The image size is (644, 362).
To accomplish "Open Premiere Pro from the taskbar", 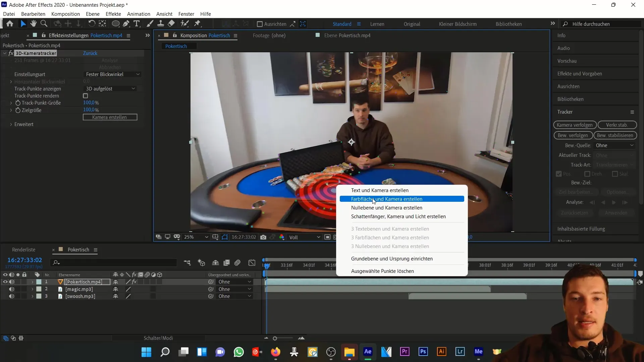I will tap(405, 352).
